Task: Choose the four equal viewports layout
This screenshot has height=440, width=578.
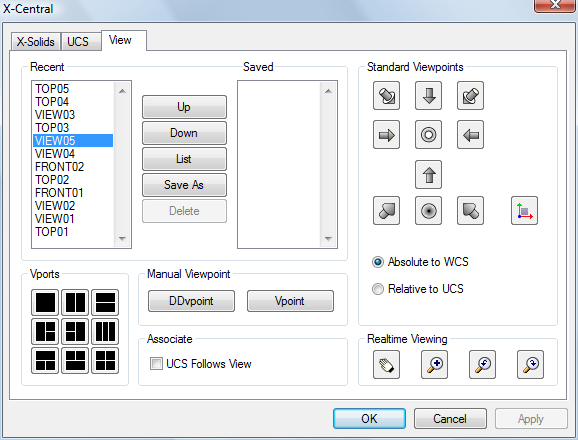Action: pos(105,360)
